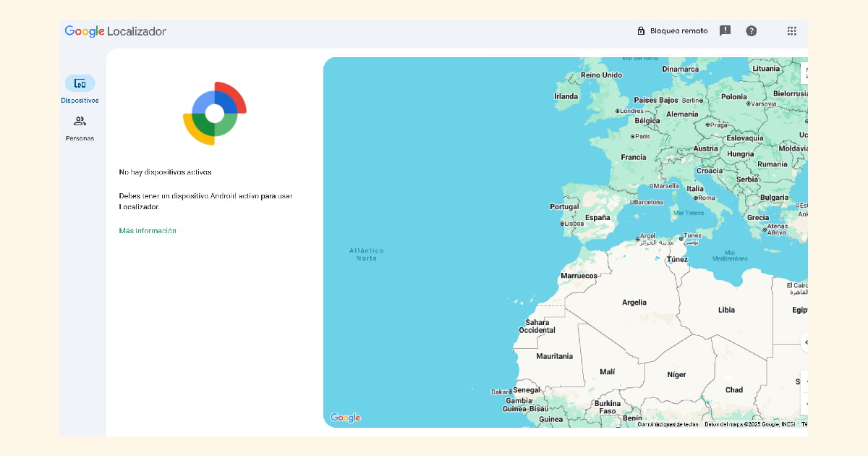Viewport: 868px width, 456px height.
Task: Click the colorful Localizador pinwheel logo
Action: [214, 113]
